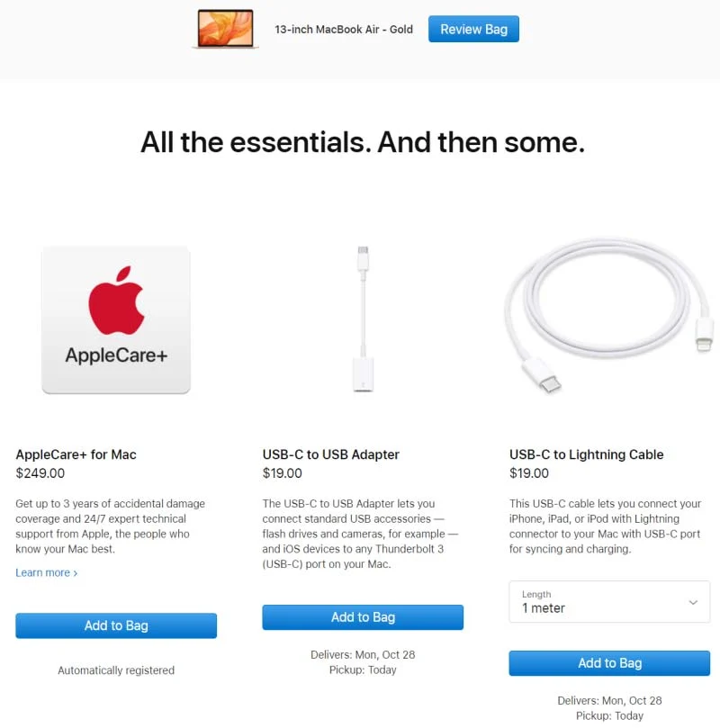Add USB-C to USB Adapter to bag

(x=363, y=617)
